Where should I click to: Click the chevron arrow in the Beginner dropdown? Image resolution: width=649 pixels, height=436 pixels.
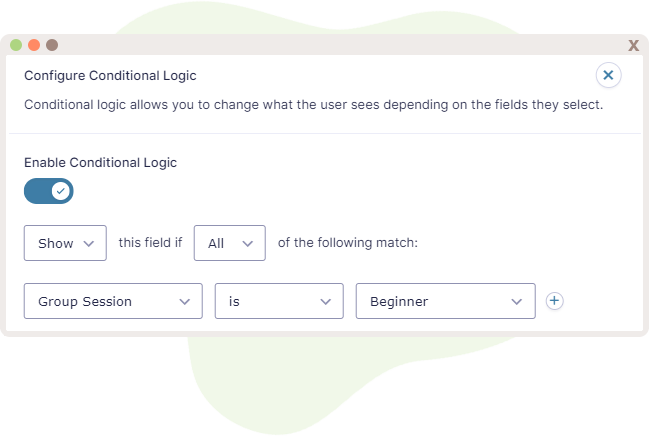pos(516,302)
